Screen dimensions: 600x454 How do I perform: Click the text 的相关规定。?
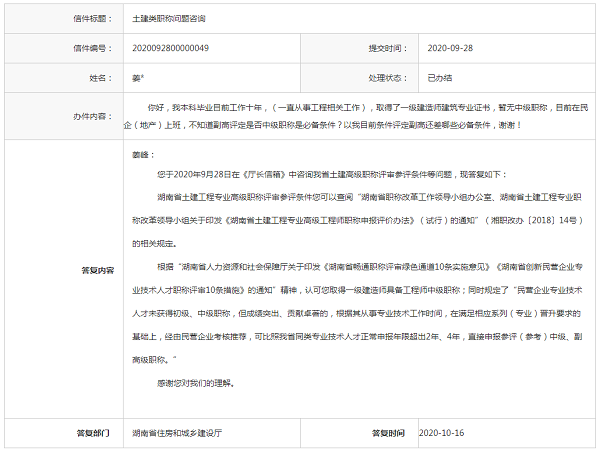(155, 244)
